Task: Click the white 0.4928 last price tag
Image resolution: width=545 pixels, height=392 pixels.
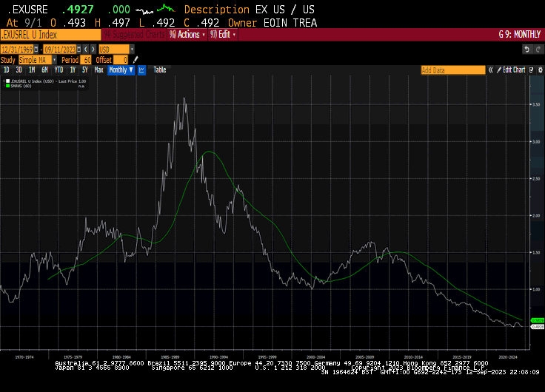Action: coord(538,327)
